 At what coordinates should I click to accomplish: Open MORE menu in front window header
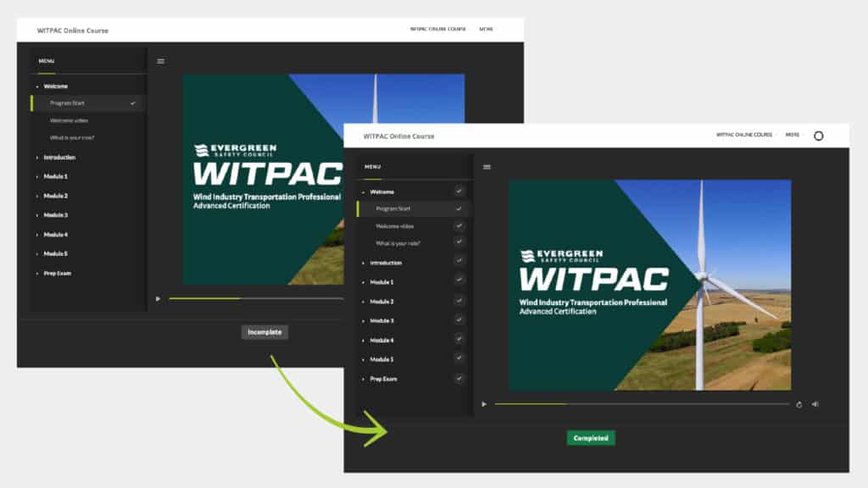793,135
